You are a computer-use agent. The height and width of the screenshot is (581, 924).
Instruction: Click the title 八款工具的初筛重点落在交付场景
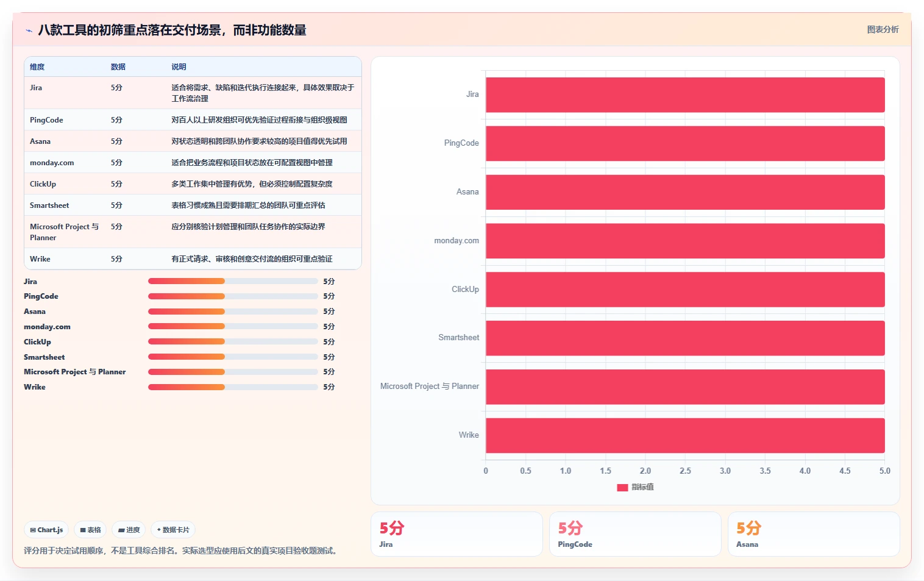point(172,30)
